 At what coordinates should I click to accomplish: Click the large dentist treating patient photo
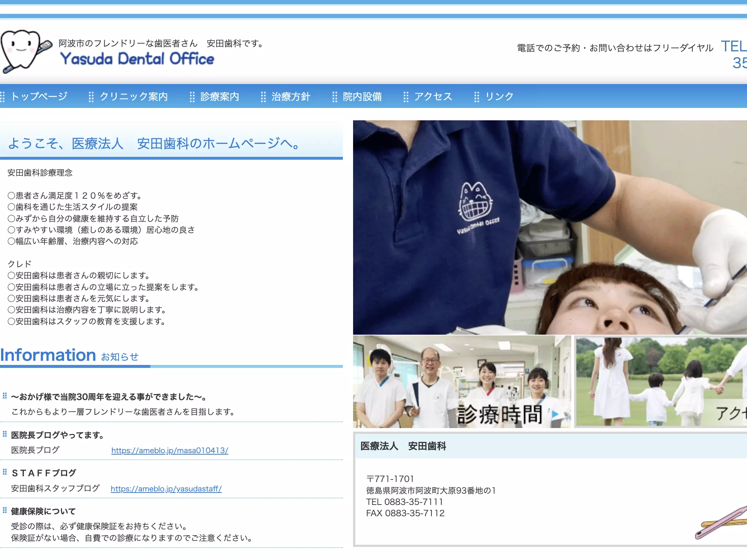pyautogui.click(x=550, y=227)
